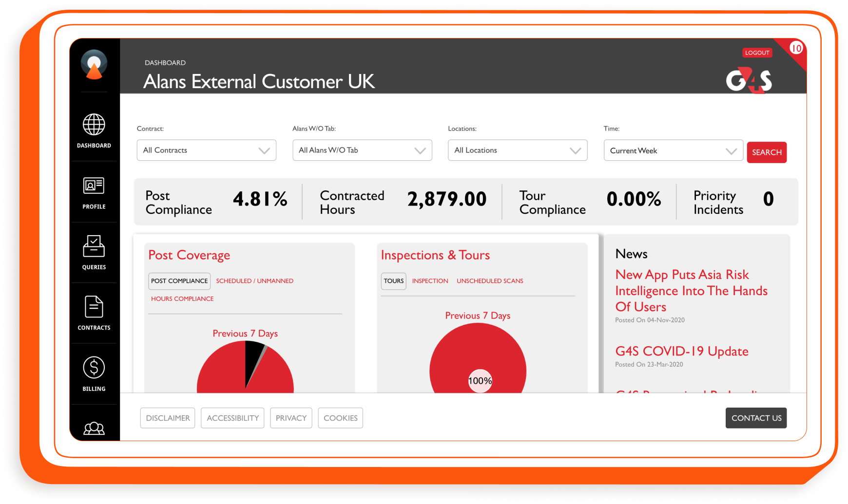The width and height of the screenshot is (848, 504).
Task: Switch to the Inspection tab
Action: pyautogui.click(x=430, y=281)
